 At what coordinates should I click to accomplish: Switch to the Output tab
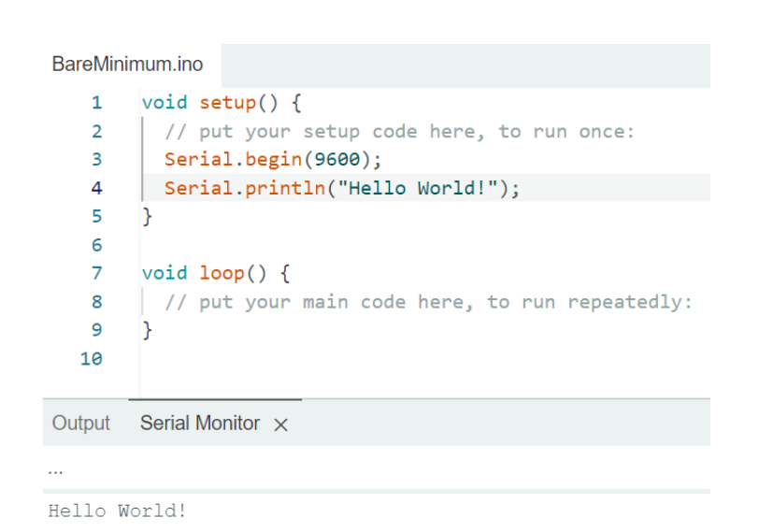point(80,424)
